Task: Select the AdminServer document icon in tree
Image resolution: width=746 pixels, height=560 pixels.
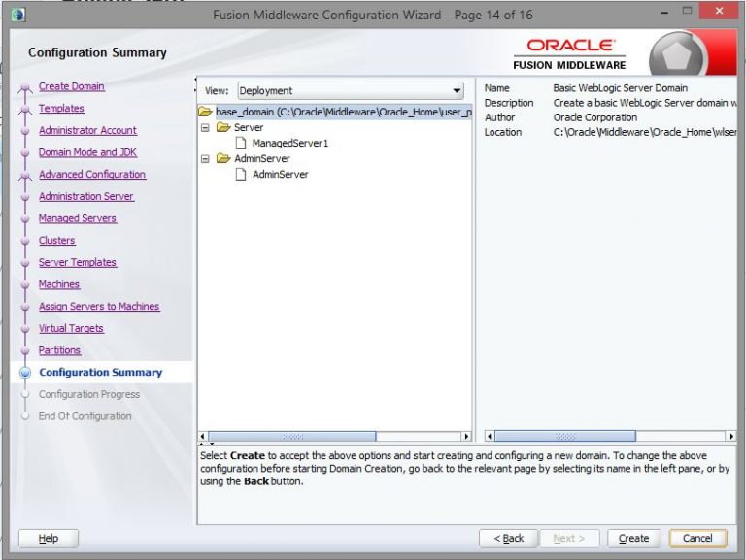Action: coord(242,175)
